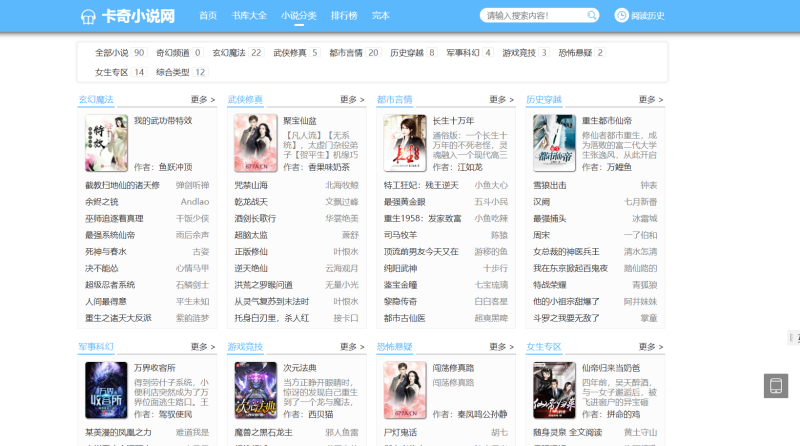Expand 更多 for 女生专区 section
Viewport: 800px width, 446px height.
point(651,346)
